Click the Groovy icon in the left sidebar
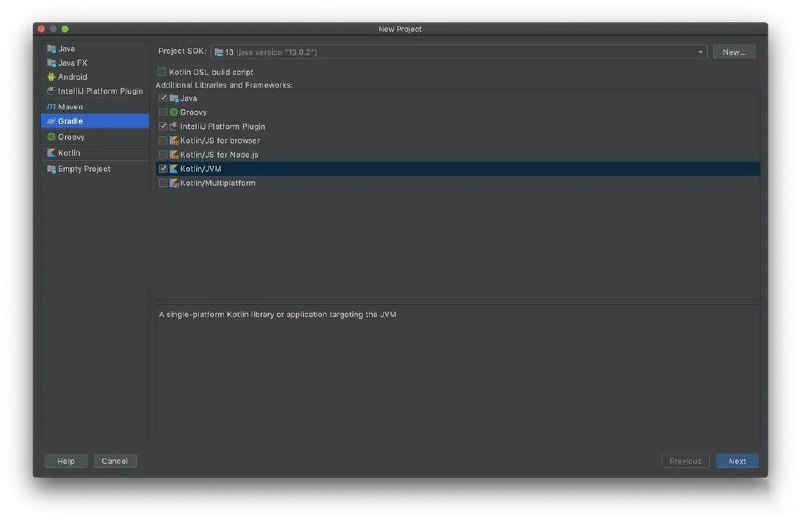 click(x=51, y=137)
